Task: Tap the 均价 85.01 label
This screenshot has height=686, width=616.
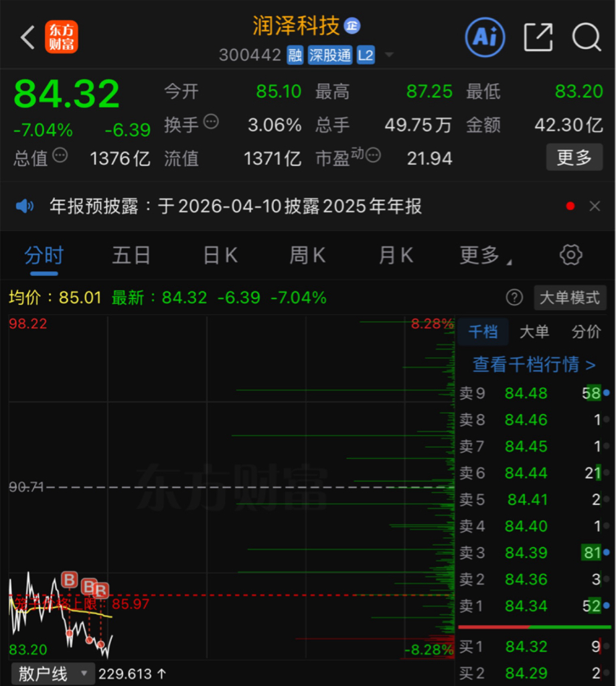Action: [x=55, y=298]
